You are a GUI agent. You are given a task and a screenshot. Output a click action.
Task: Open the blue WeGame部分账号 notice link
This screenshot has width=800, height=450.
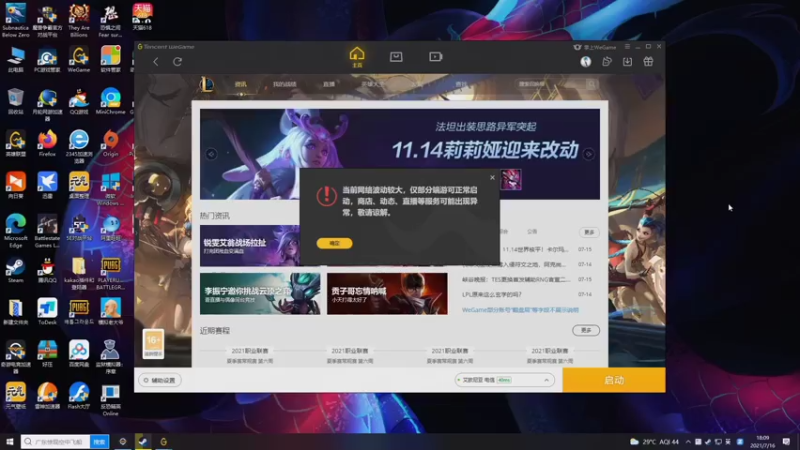[x=520, y=310]
